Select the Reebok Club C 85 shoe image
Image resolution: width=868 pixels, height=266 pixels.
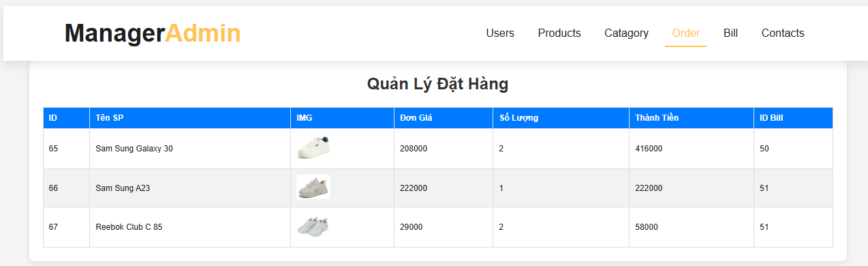pyautogui.click(x=313, y=227)
